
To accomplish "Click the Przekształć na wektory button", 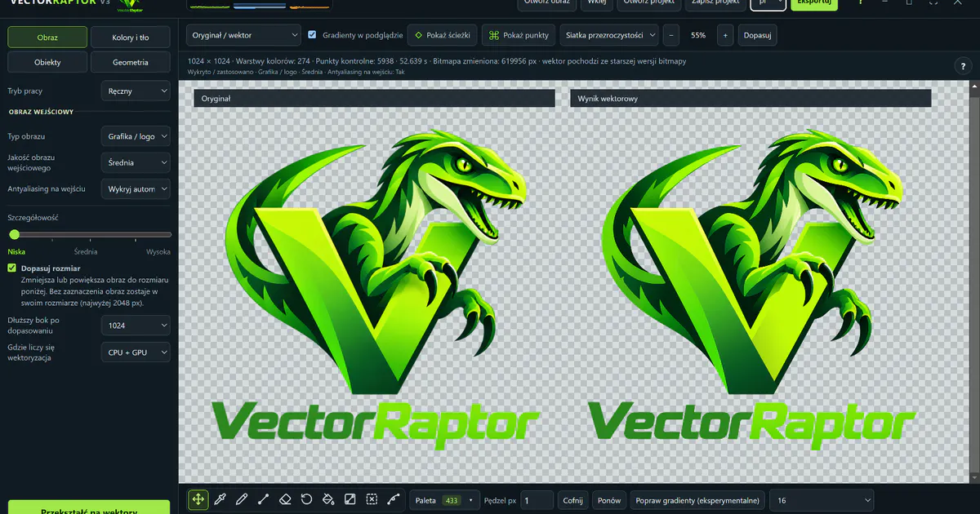I will click(89, 509).
